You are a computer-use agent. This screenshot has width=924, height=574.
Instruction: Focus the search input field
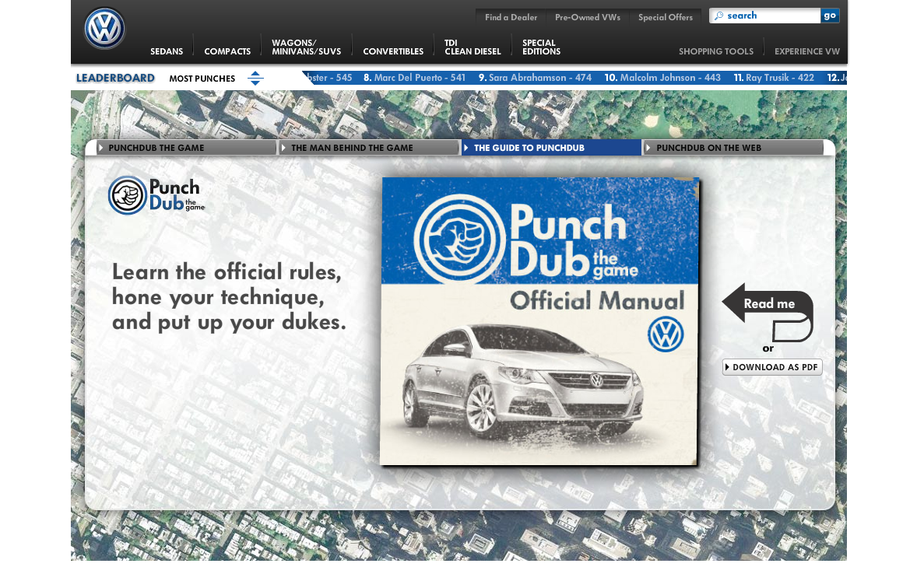[x=765, y=16]
